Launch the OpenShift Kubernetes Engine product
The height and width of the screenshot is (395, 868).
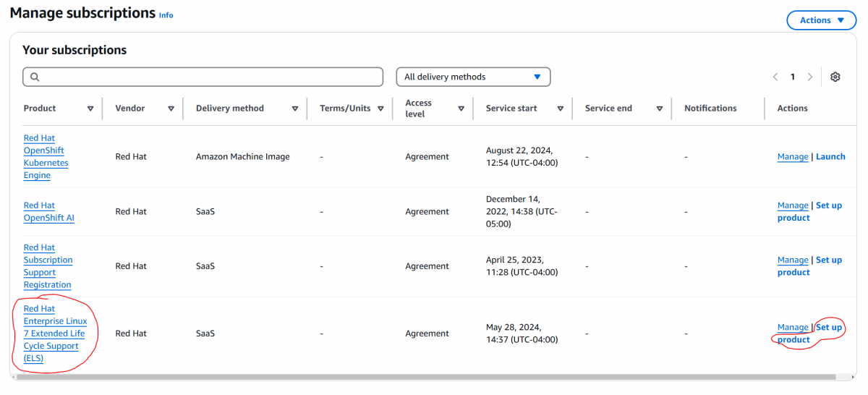[830, 156]
